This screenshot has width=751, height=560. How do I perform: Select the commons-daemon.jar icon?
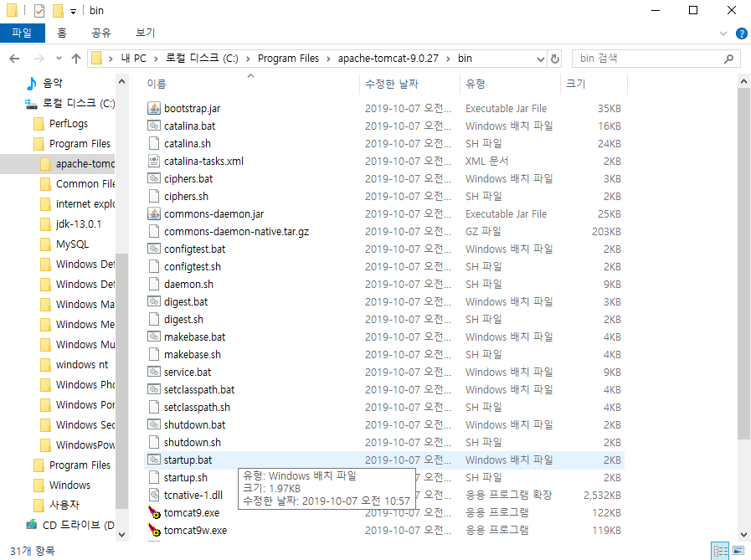point(153,213)
